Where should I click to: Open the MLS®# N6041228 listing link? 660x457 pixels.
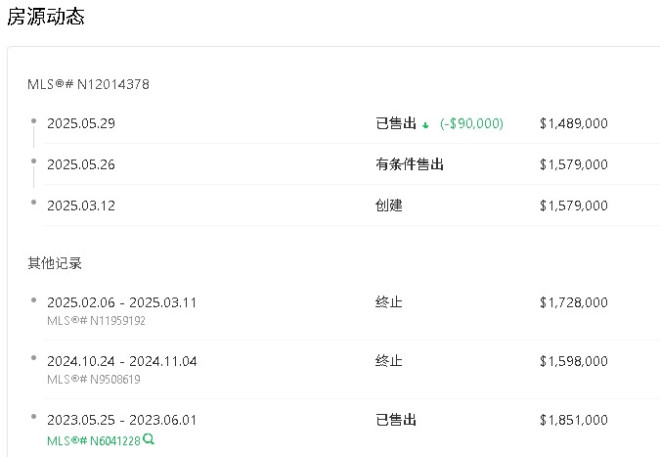[93, 439]
